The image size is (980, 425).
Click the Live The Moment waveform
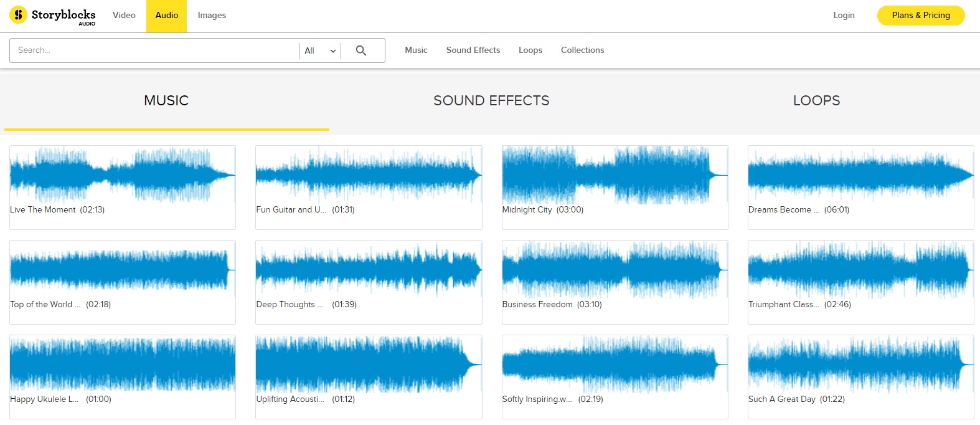(x=123, y=174)
